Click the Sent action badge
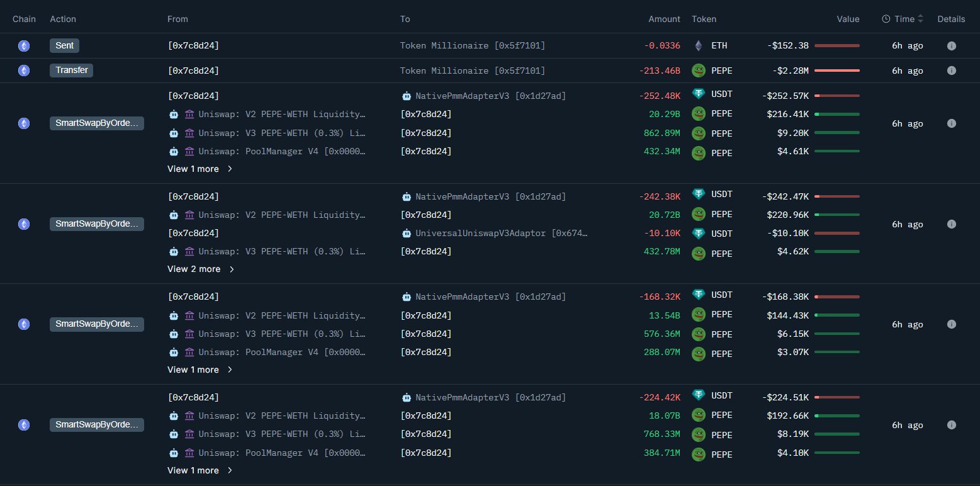980x486 pixels. [x=65, y=46]
